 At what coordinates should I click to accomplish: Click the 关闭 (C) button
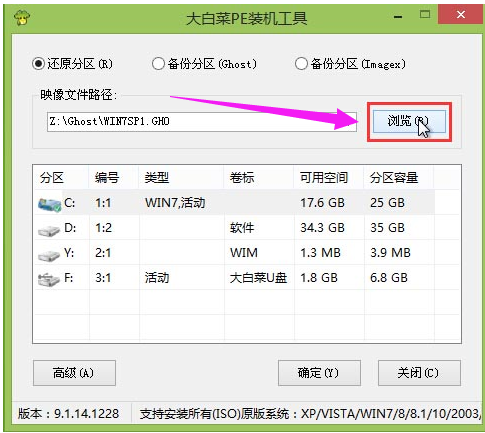(x=419, y=373)
